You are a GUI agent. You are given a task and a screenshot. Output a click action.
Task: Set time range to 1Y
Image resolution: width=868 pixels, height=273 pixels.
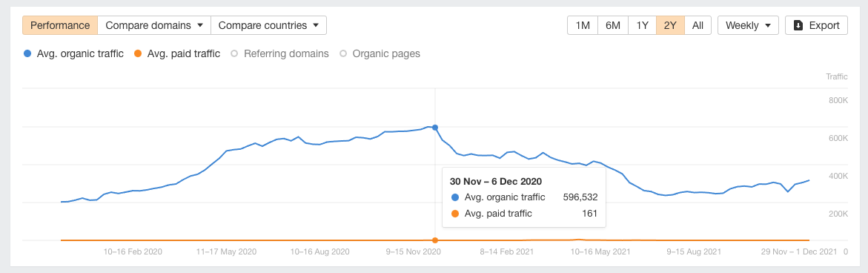tap(642, 25)
